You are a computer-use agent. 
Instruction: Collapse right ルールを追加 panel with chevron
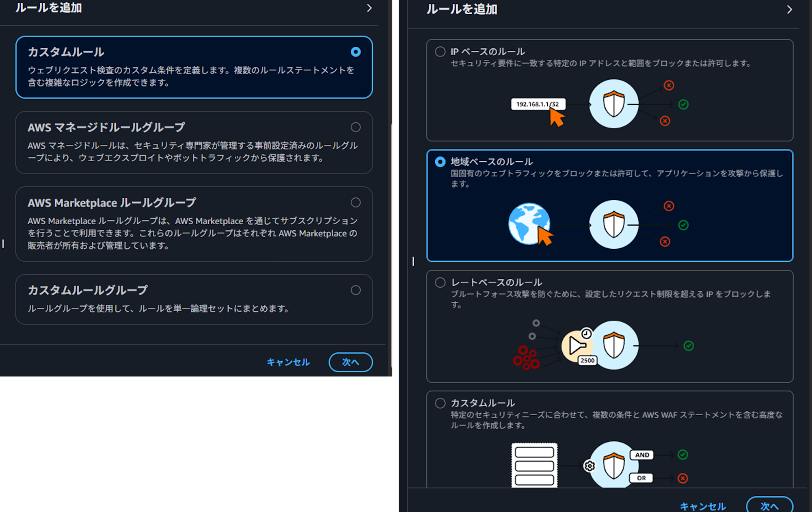point(789,9)
